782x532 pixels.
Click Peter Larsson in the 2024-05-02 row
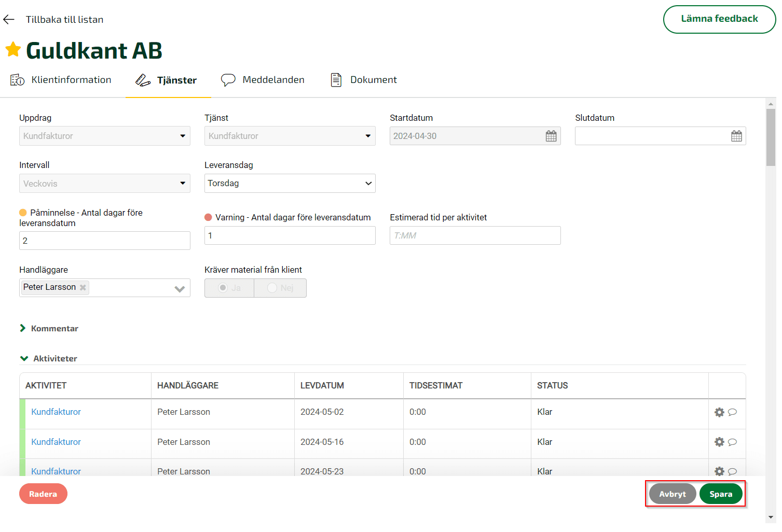pos(184,412)
